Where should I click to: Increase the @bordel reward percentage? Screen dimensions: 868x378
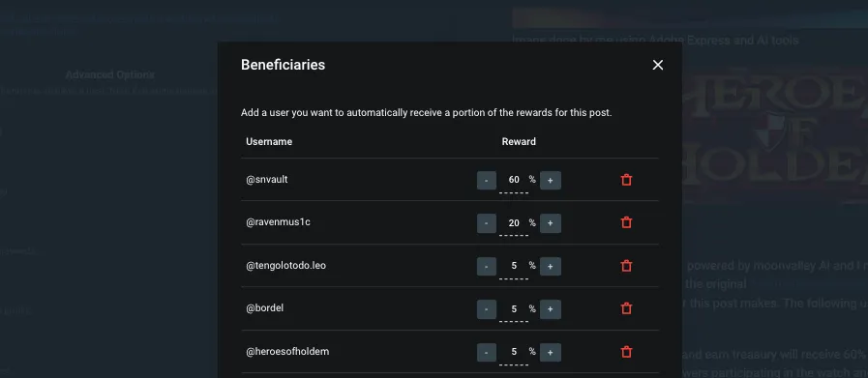pyautogui.click(x=551, y=309)
